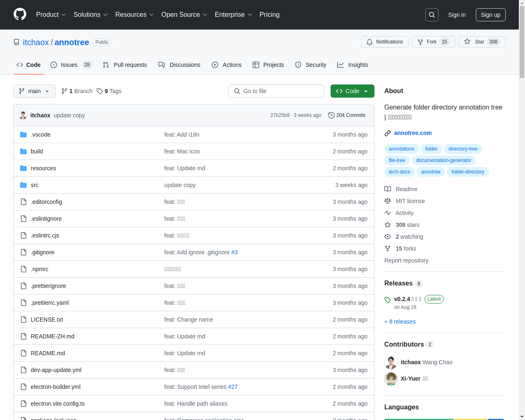Click the README.md file icon
Viewport: 525px width, 420px height.
(23, 353)
